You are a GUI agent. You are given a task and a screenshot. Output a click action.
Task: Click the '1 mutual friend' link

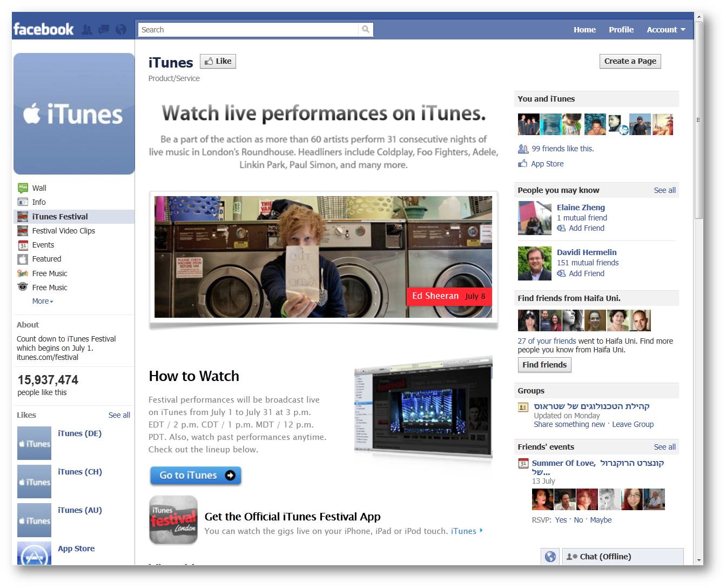(x=582, y=218)
